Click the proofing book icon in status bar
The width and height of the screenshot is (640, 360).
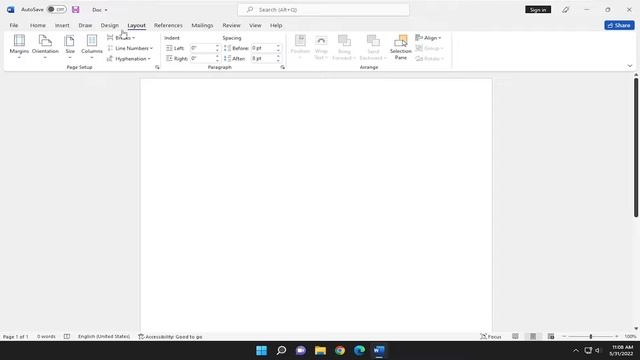pos(67,337)
